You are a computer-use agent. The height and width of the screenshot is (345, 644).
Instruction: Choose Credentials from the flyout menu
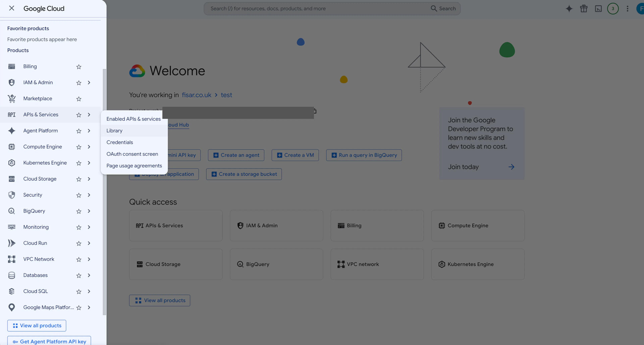(x=134, y=142)
